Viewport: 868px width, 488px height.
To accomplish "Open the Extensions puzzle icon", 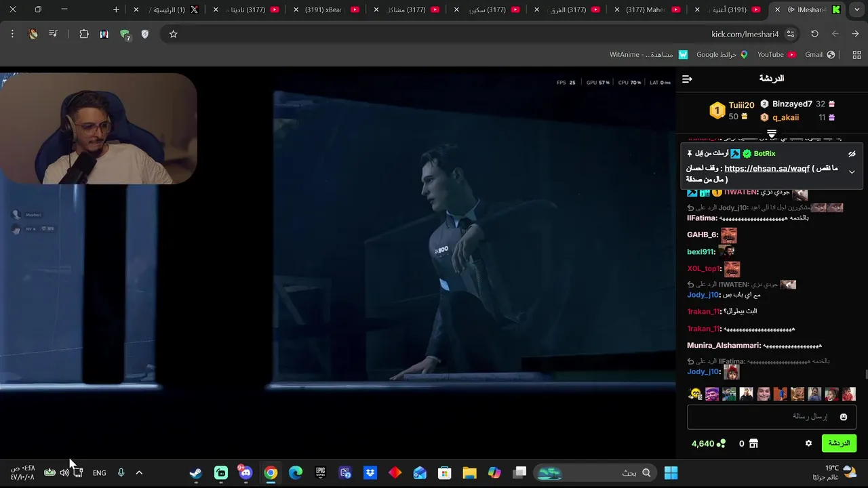I will tap(84, 34).
